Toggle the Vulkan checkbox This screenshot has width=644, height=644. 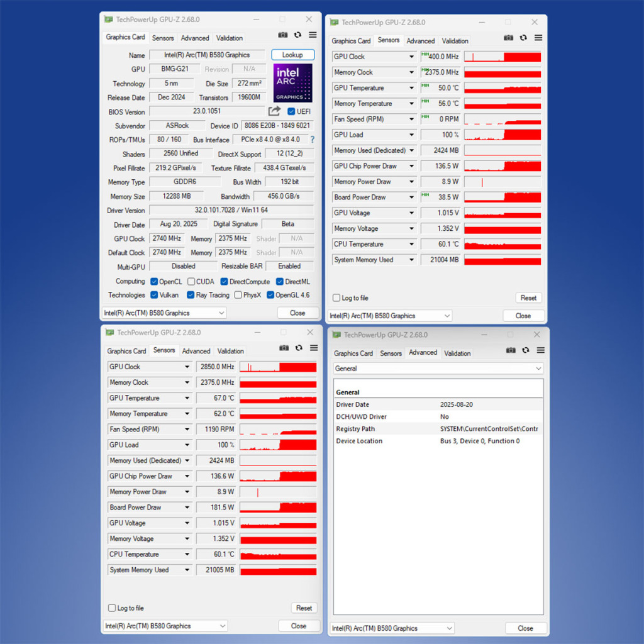(x=154, y=295)
